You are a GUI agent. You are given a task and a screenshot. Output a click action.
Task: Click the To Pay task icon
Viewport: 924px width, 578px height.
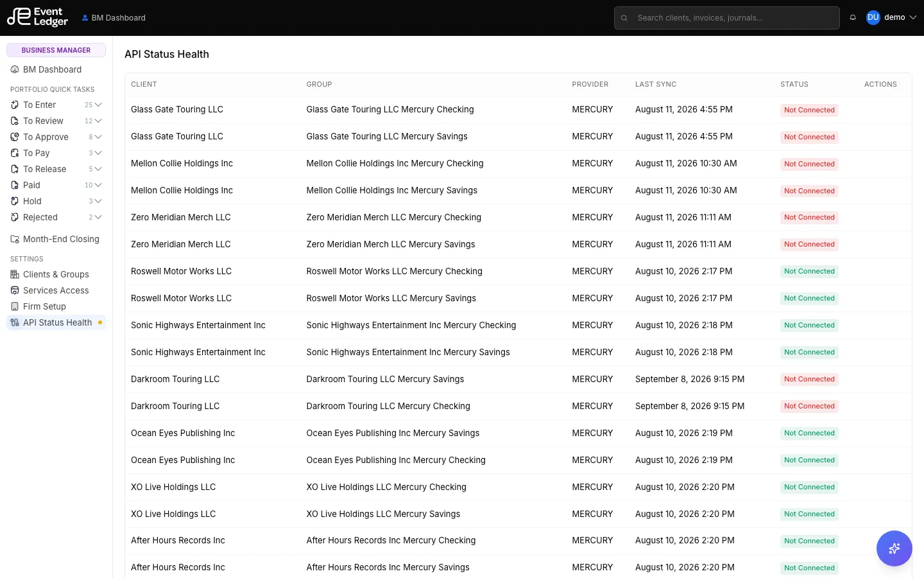pyautogui.click(x=15, y=153)
